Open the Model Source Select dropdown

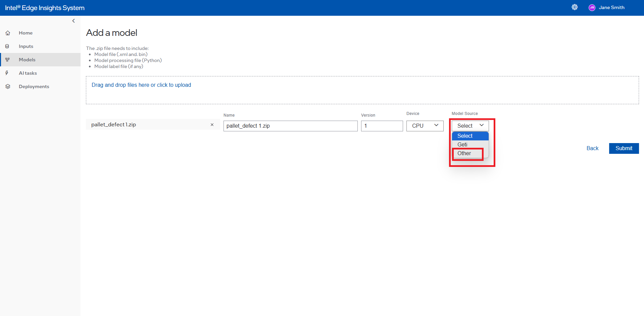(470, 126)
